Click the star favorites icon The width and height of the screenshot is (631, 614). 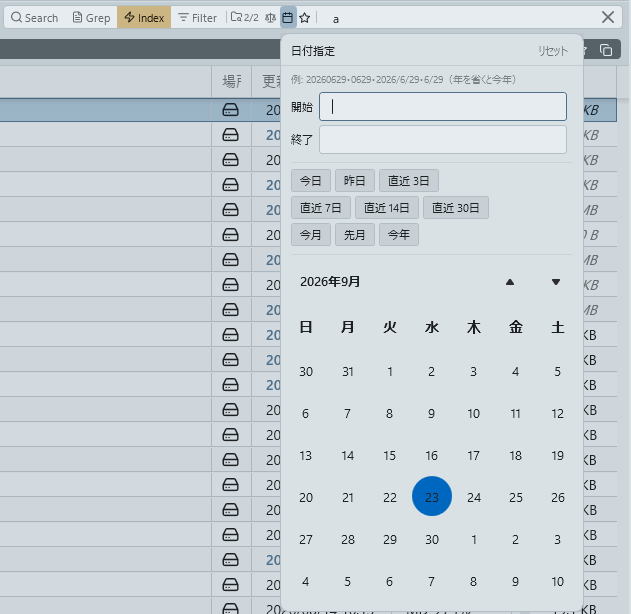[305, 18]
